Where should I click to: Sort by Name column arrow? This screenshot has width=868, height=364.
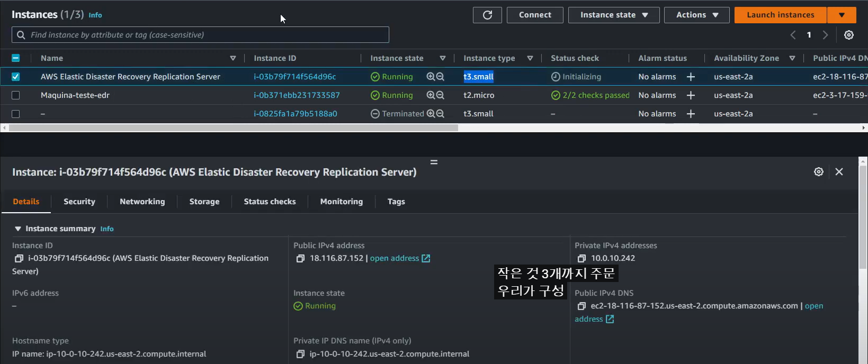(x=232, y=58)
